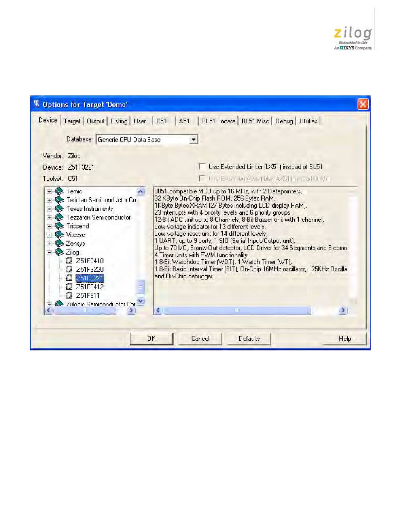Select the Texas Instruments vendor entry
The height and width of the screenshot is (532, 401).
pos(89,209)
